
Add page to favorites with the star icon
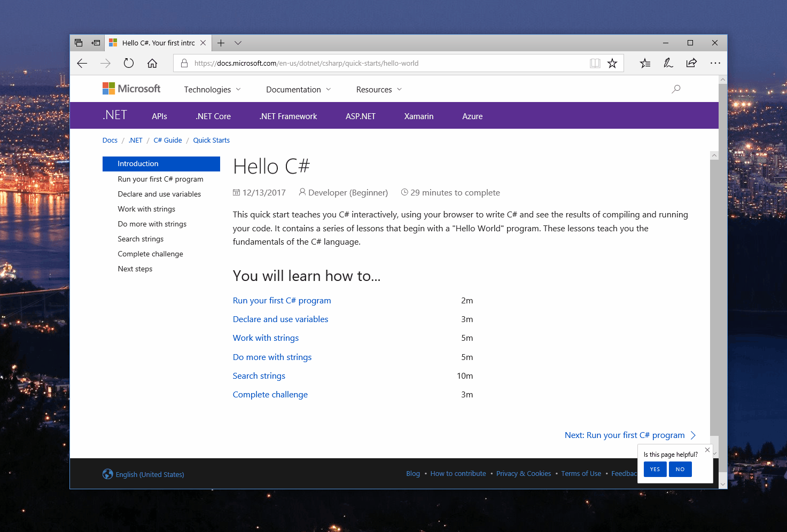[x=612, y=64]
